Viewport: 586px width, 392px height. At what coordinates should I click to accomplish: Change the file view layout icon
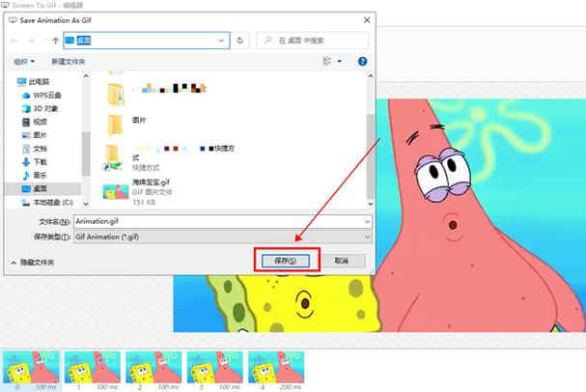point(327,61)
